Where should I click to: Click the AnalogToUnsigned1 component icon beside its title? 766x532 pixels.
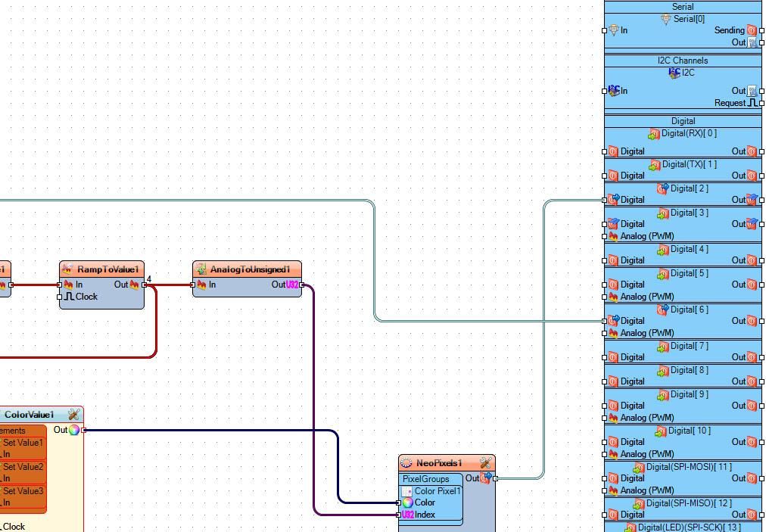pos(201,269)
